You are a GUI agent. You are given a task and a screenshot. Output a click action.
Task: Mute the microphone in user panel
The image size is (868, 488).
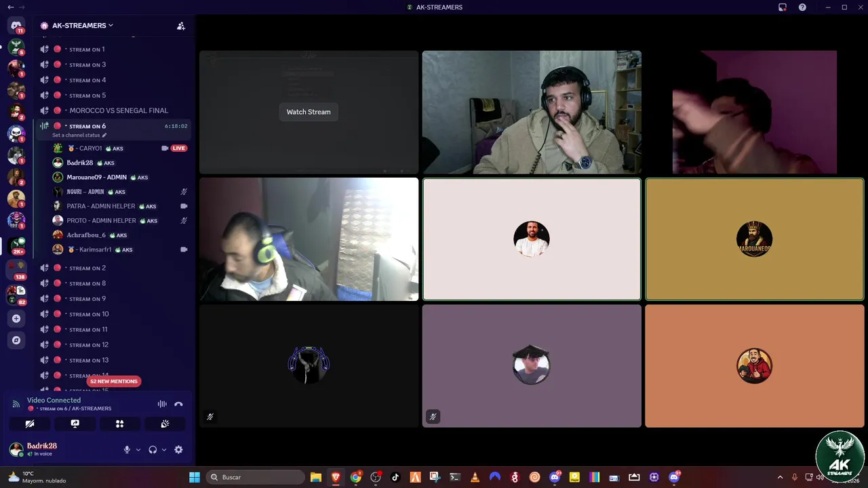point(127,449)
